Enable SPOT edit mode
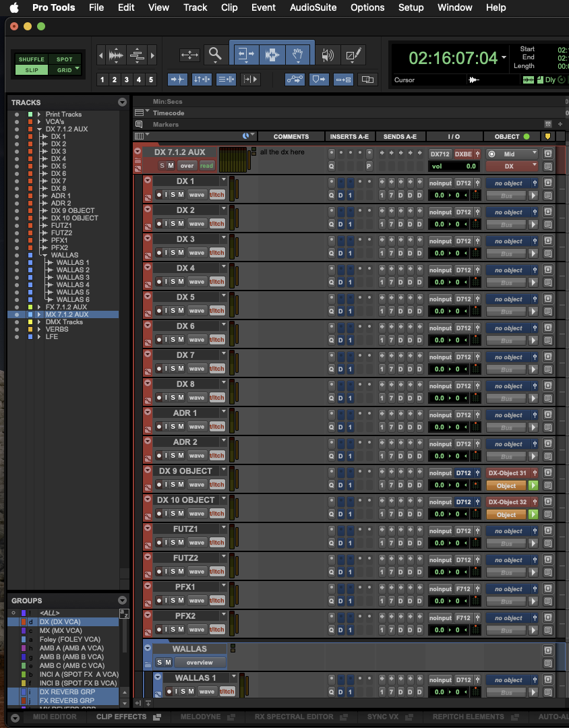569x728 pixels. point(65,59)
